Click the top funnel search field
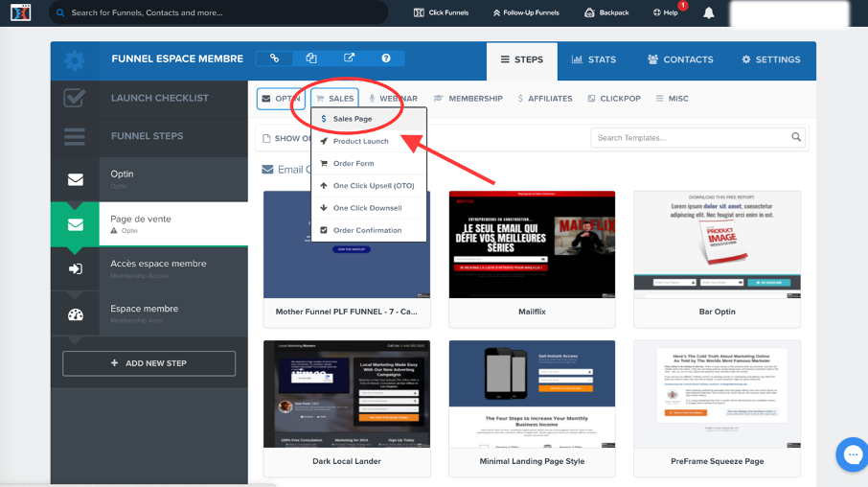This screenshot has height=487, width=868. 218,12
